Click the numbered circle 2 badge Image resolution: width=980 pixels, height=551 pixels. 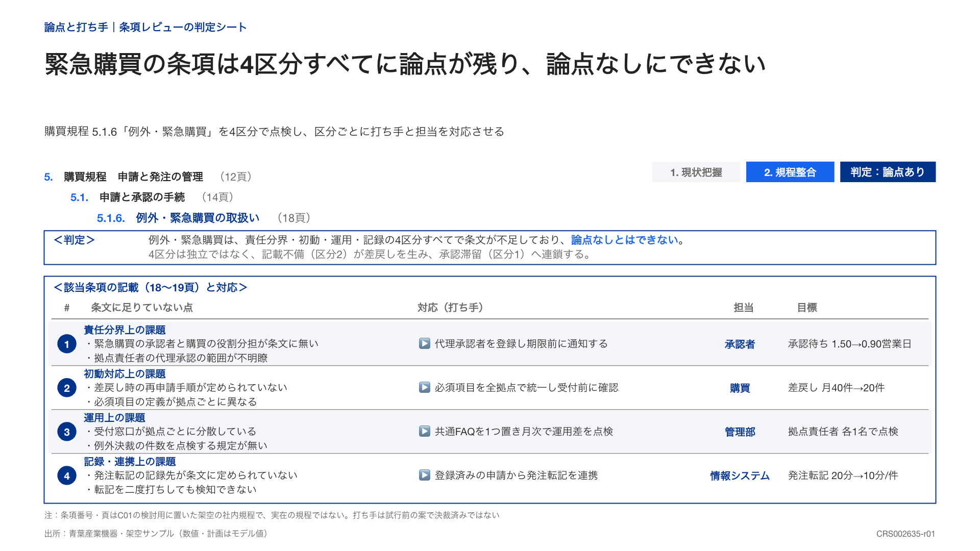pos(67,388)
